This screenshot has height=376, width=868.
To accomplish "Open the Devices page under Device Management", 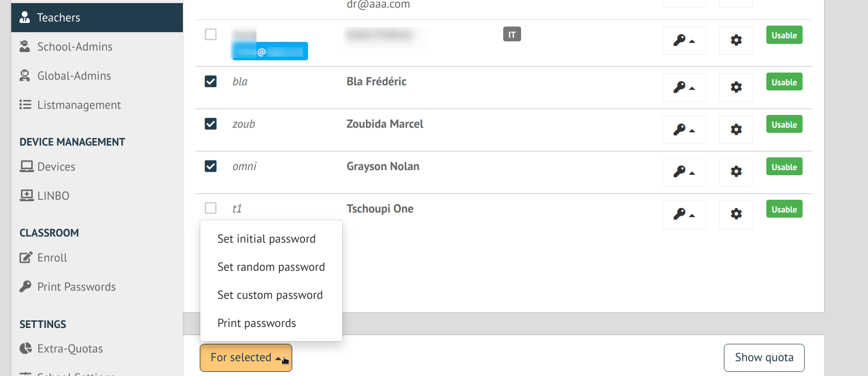I will (x=56, y=167).
